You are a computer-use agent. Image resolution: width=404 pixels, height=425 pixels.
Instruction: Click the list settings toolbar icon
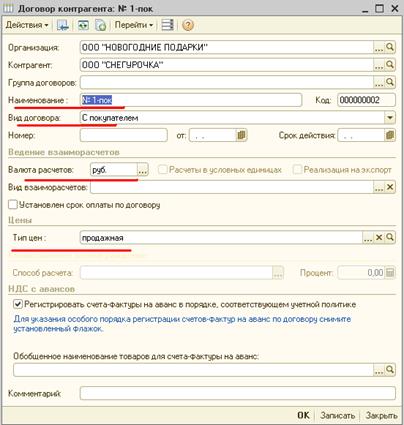(167, 25)
